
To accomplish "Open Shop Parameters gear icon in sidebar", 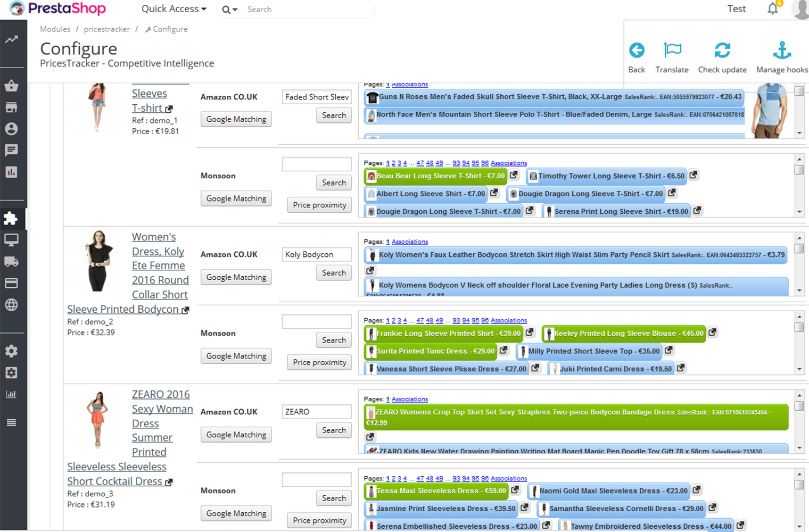I will pyautogui.click(x=11, y=351).
